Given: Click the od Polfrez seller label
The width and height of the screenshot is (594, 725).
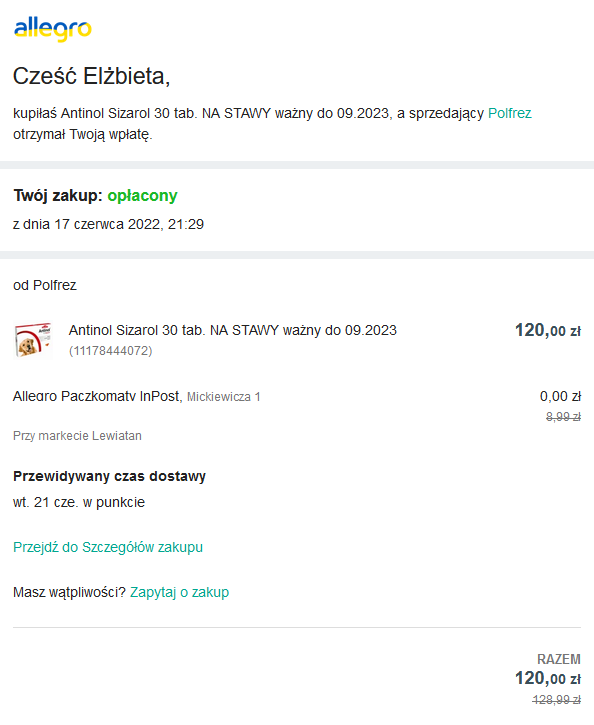Looking at the screenshot, I should 45,285.
